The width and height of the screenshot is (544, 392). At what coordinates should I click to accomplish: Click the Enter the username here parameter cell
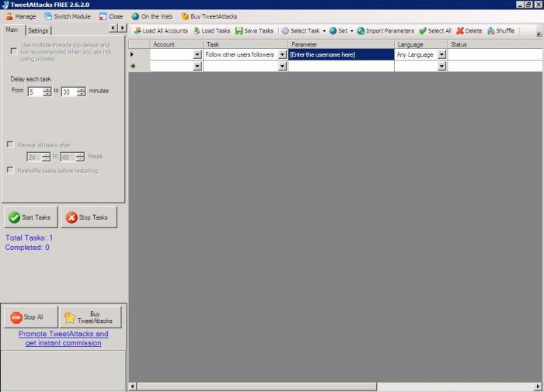point(341,55)
